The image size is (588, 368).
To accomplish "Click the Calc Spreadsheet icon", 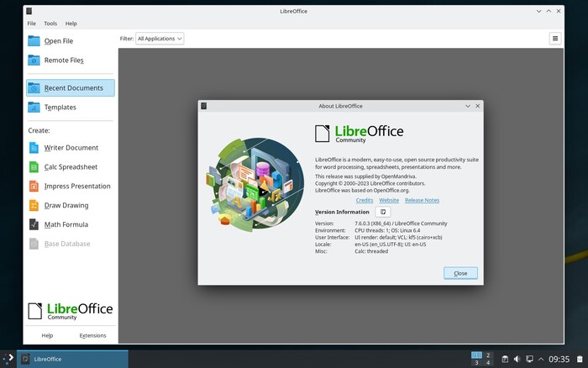I will pos(34,167).
